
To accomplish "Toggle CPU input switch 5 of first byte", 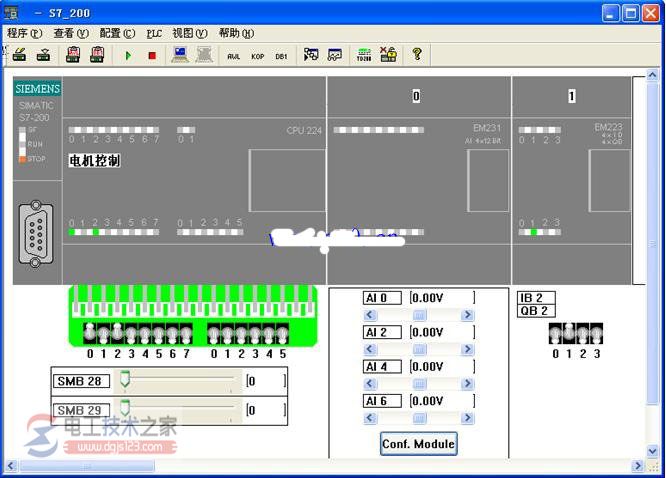I will coord(159,333).
